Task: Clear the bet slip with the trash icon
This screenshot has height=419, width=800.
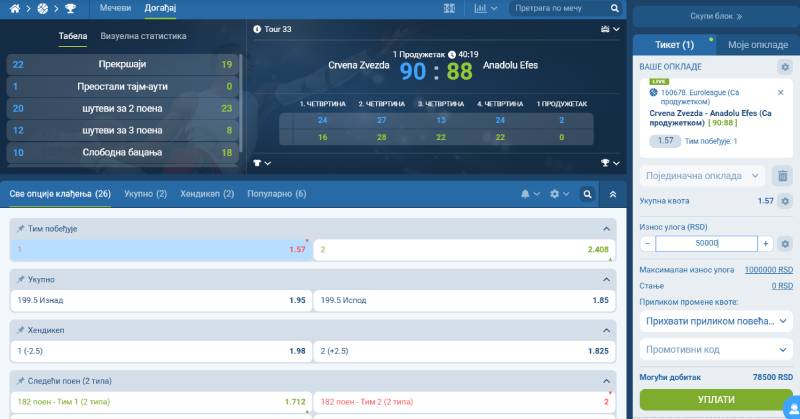Action: 782,176
